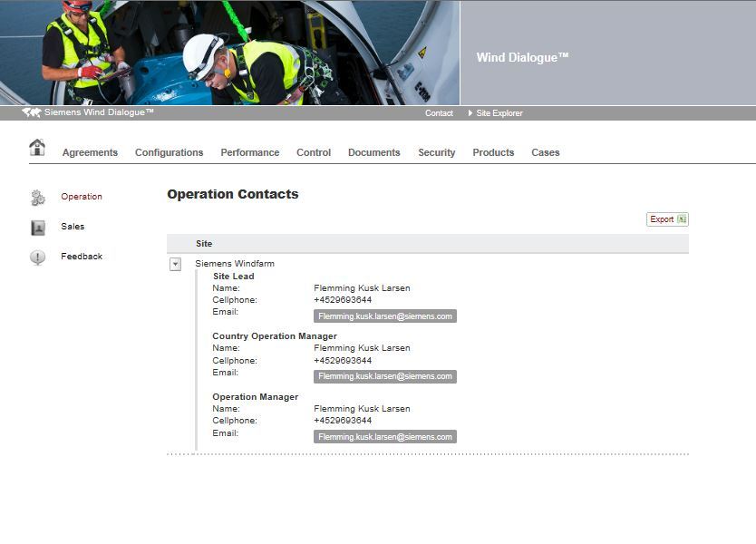756x544 pixels.
Task: Click the Country Operation Manager heading
Action: coord(275,336)
